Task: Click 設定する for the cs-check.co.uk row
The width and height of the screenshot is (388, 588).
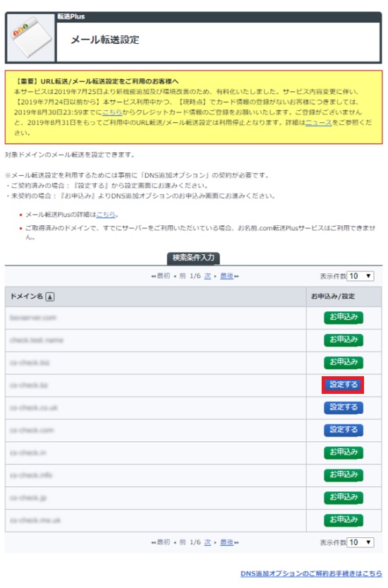Action: coord(344,407)
